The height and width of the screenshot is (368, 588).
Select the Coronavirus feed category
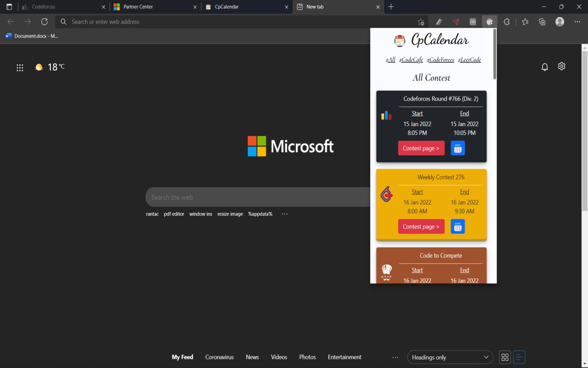tap(220, 357)
